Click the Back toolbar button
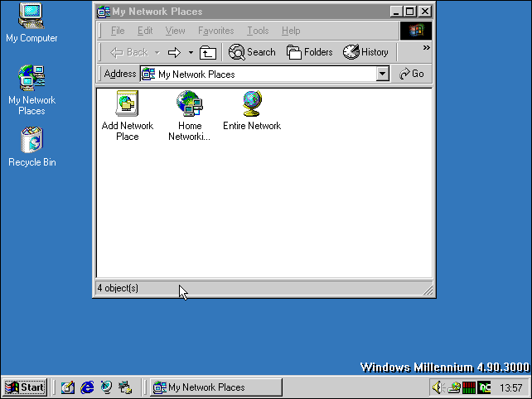 pos(129,52)
